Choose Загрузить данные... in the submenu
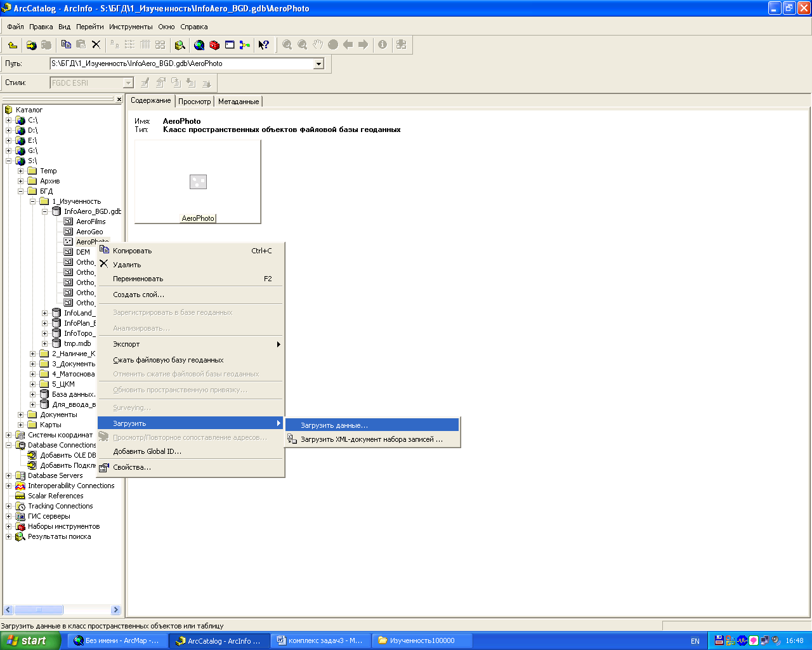The image size is (812, 650). (x=372, y=425)
